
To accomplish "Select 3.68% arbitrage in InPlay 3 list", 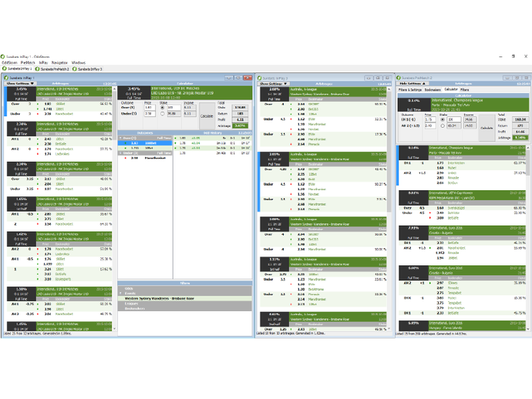I will point(323,94).
